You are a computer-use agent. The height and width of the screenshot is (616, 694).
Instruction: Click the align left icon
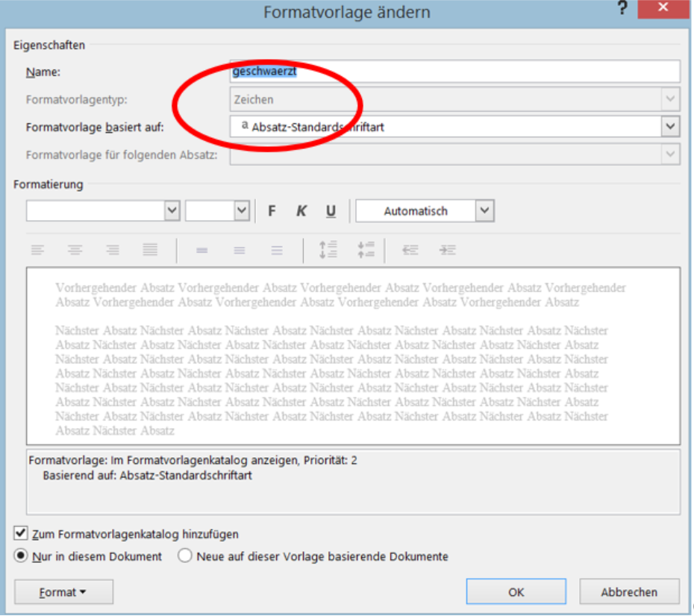tap(37, 251)
